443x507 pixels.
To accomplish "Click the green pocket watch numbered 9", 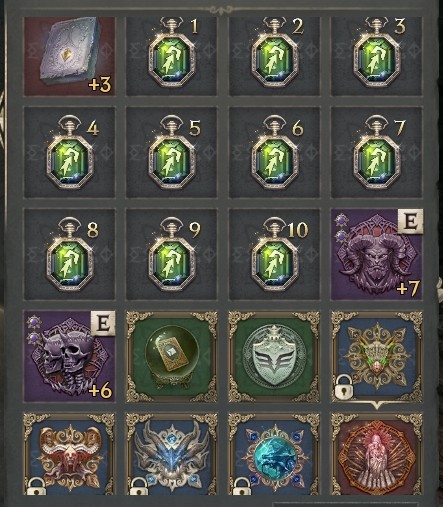I will [172, 254].
